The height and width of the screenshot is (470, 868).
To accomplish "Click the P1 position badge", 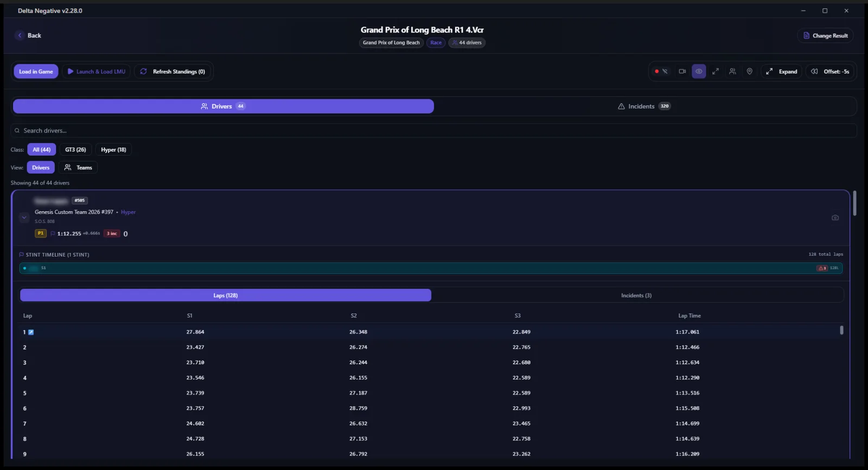I will (41, 233).
